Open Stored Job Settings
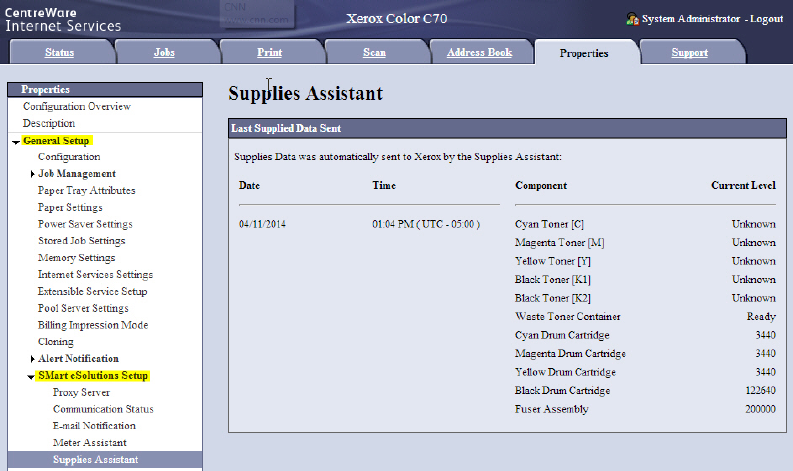 coord(81,241)
